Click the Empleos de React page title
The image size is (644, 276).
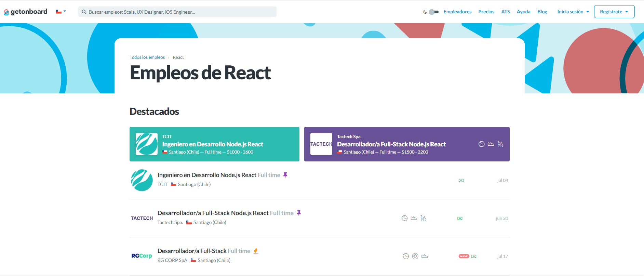click(x=200, y=73)
